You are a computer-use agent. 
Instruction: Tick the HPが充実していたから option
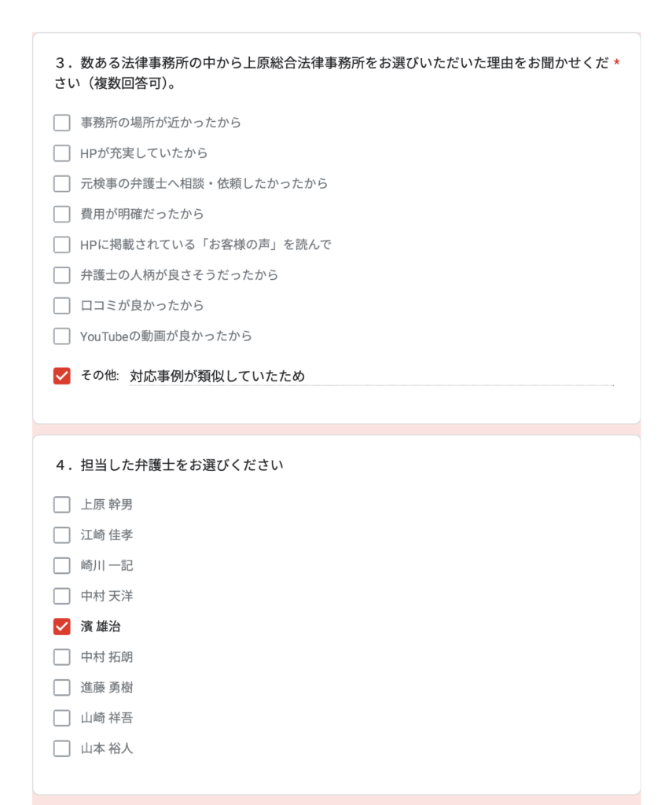click(x=62, y=153)
